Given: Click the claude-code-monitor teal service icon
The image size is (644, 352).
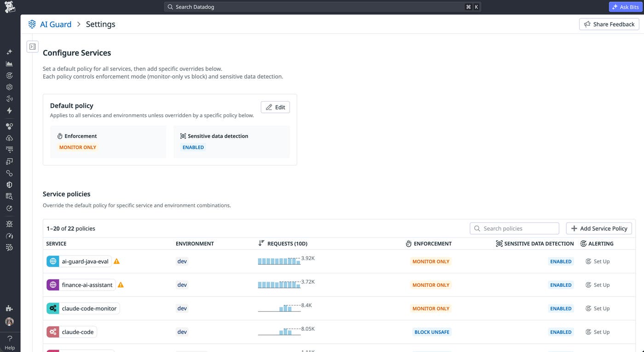Looking at the screenshot, I should tap(53, 308).
